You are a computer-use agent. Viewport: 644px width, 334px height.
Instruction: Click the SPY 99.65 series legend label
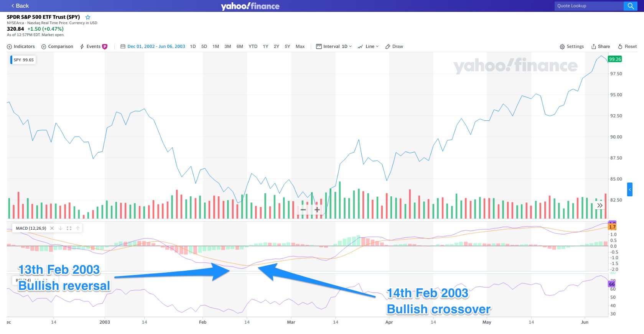[24, 60]
